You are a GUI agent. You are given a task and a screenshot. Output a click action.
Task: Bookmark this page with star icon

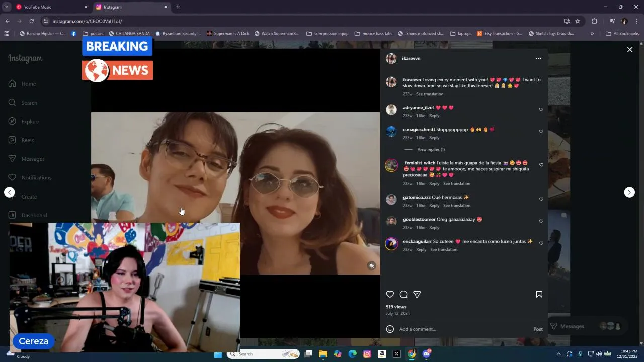pos(578,21)
